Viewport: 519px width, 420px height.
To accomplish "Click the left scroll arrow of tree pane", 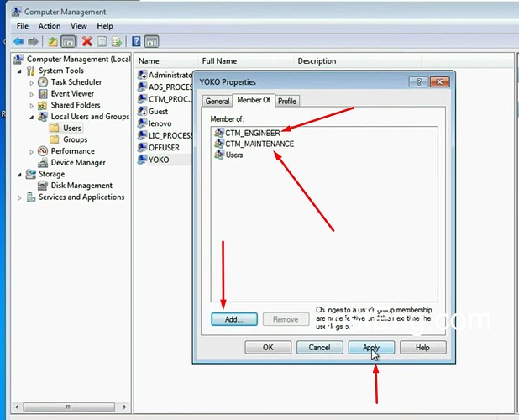I will tap(17, 407).
